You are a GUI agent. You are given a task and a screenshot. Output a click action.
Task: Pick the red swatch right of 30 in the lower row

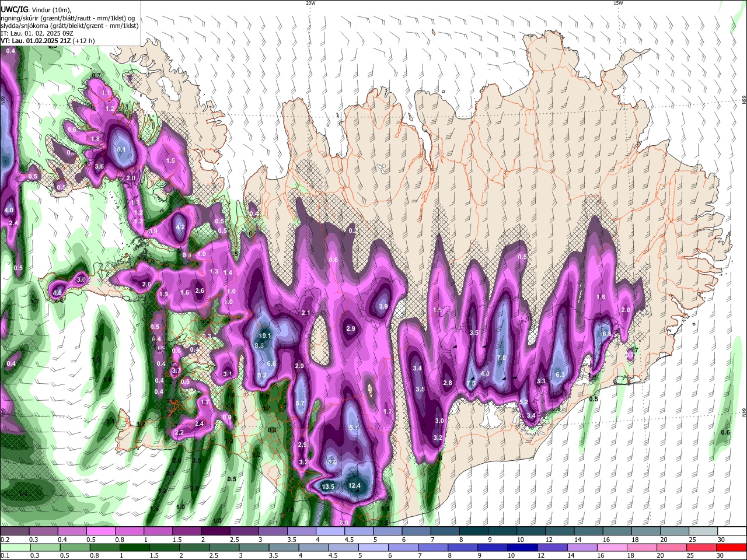732,547
